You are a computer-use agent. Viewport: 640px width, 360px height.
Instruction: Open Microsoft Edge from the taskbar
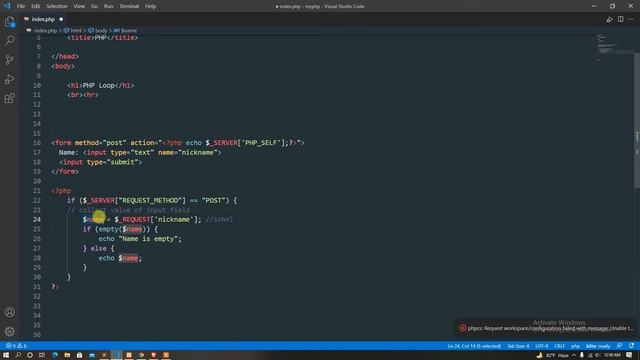(55, 355)
